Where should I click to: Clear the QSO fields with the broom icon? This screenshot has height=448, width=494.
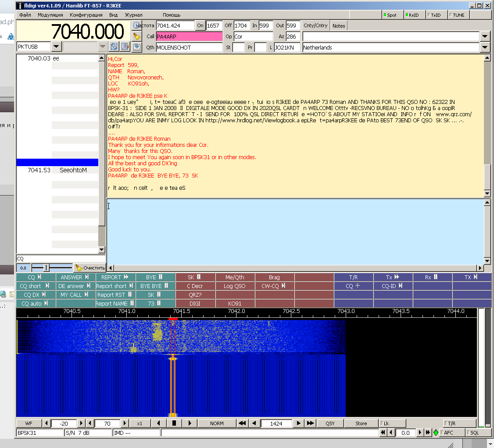[136, 36]
